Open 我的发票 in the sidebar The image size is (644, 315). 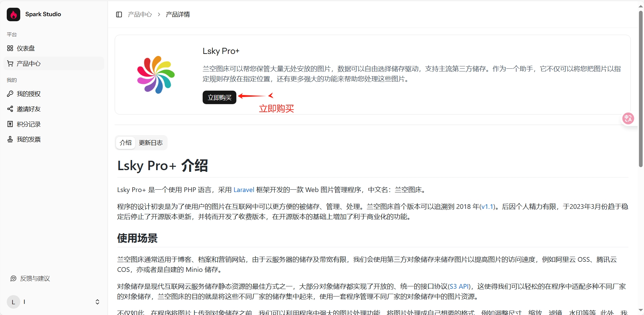click(x=54, y=139)
